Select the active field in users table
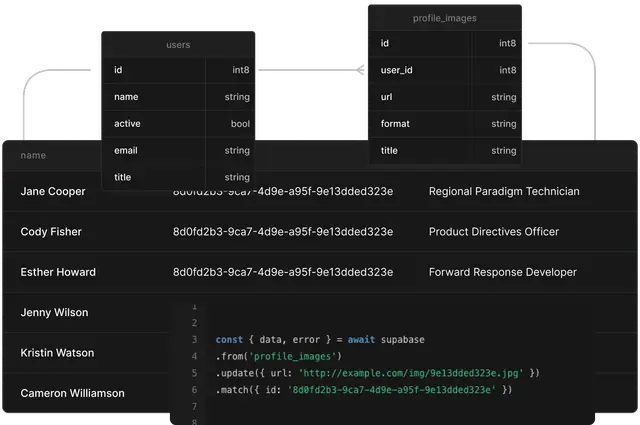The width and height of the screenshot is (640, 425). point(127,124)
